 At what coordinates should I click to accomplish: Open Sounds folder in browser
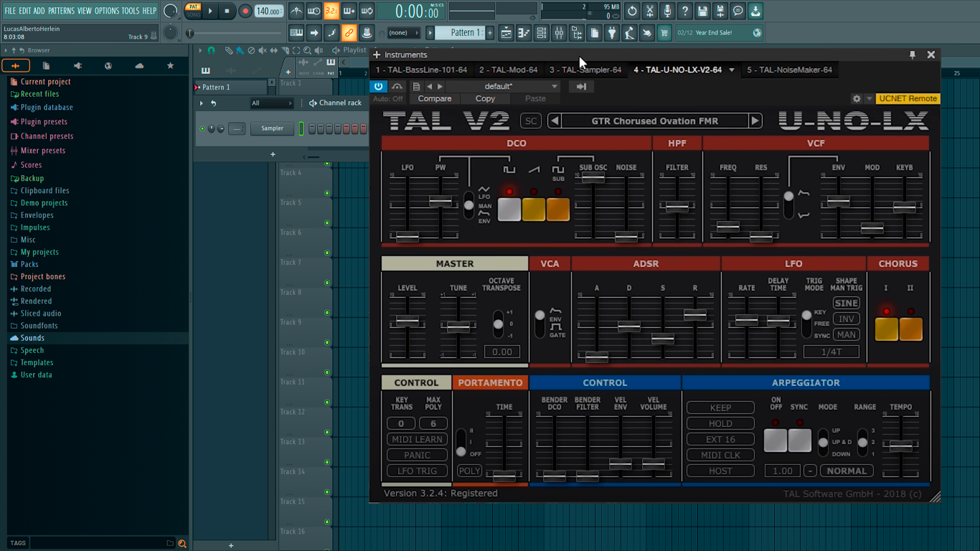click(x=32, y=338)
